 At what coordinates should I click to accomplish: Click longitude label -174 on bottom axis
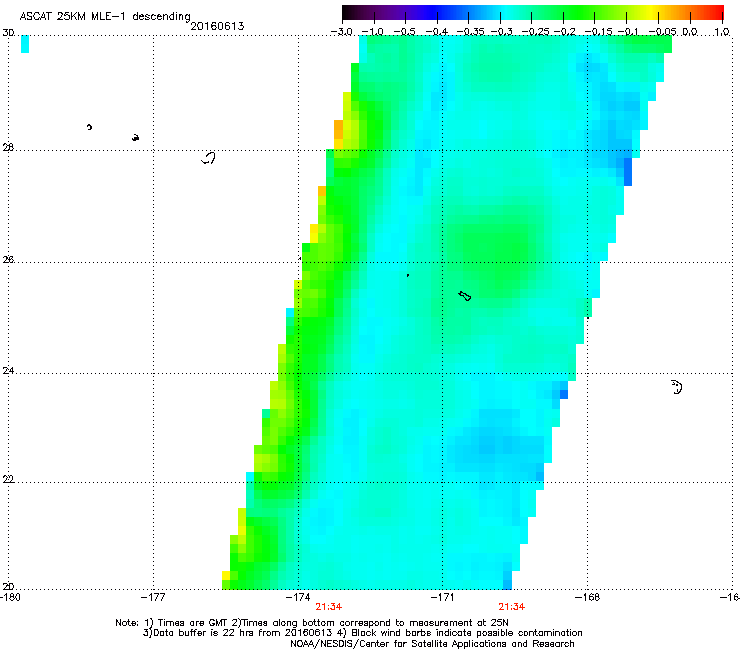coord(298,597)
